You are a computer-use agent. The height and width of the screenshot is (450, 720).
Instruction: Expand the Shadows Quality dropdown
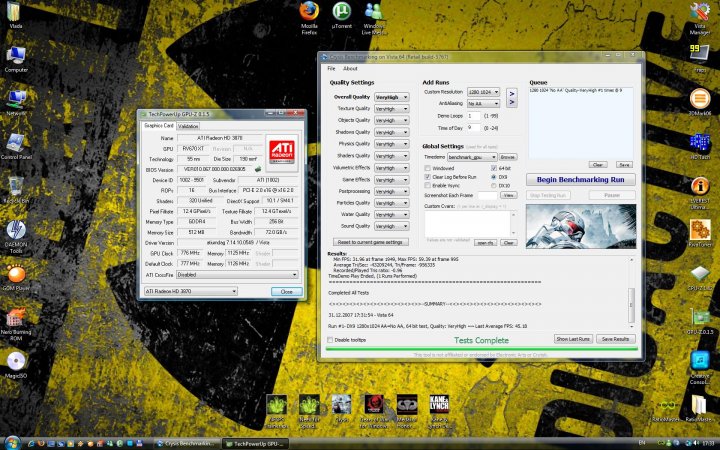(391, 132)
